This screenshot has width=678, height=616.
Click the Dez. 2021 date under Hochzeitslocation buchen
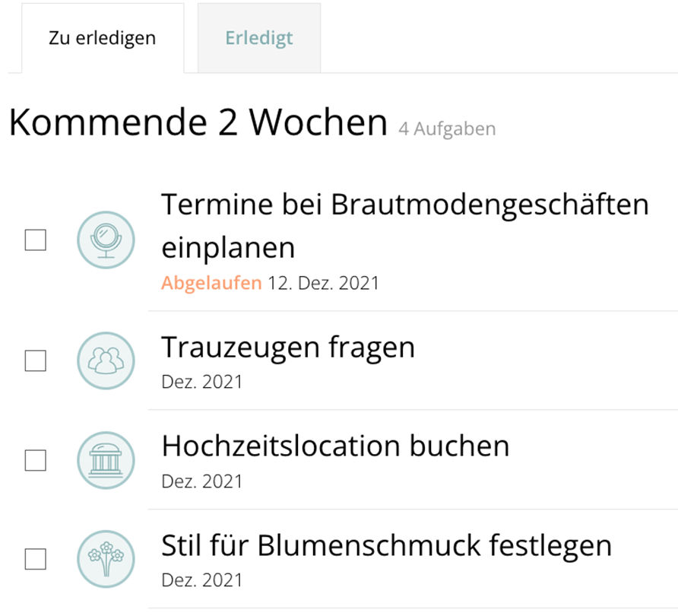tap(201, 481)
